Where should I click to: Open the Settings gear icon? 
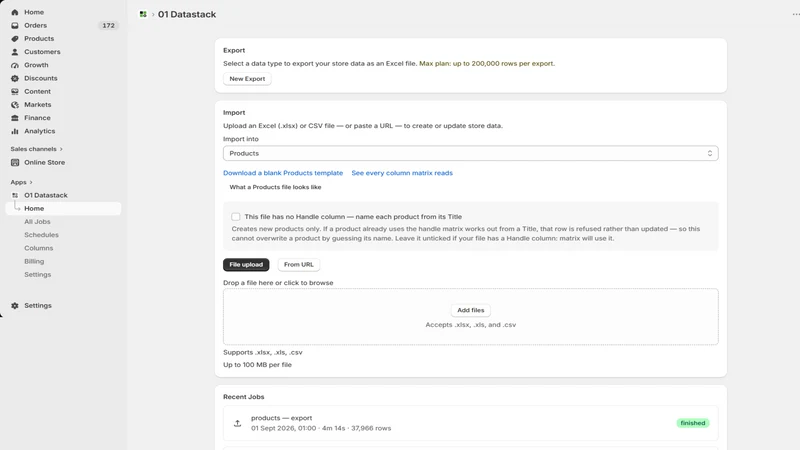(x=15, y=306)
